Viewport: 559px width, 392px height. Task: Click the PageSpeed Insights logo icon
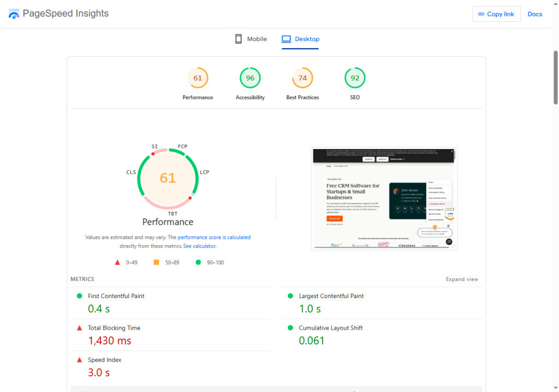14,14
